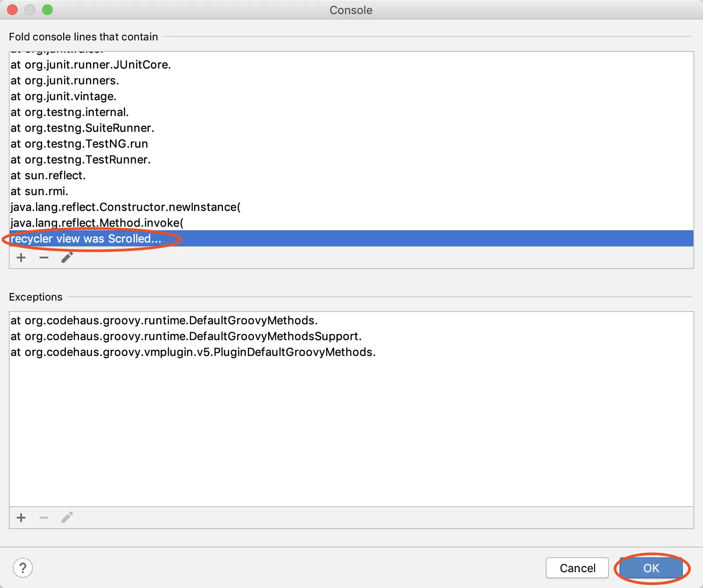Select 'at sun.reflect.' row
This screenshot has width=703, height=588.
[351, 175]
